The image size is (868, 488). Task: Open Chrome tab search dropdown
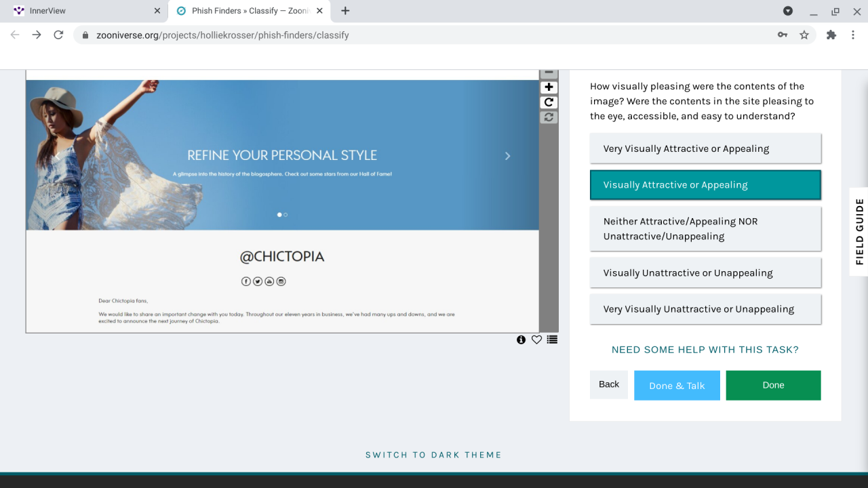(788, 11)
